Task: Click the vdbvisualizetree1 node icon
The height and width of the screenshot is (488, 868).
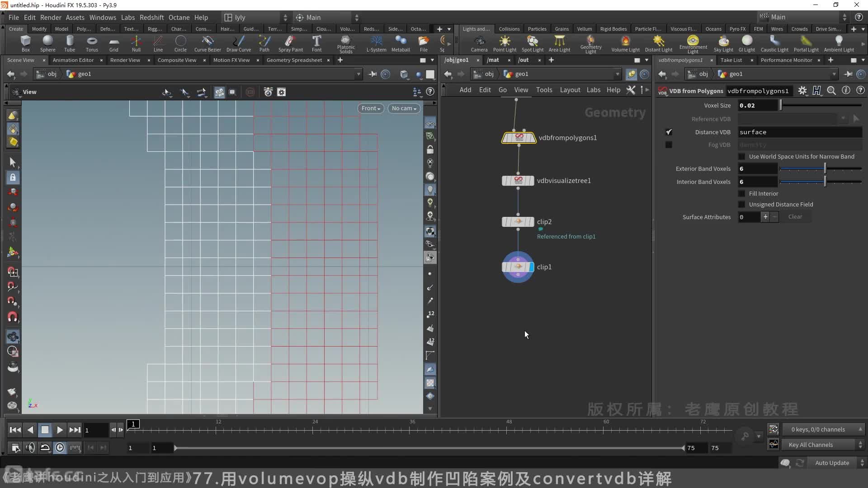Action: point(518,180)
